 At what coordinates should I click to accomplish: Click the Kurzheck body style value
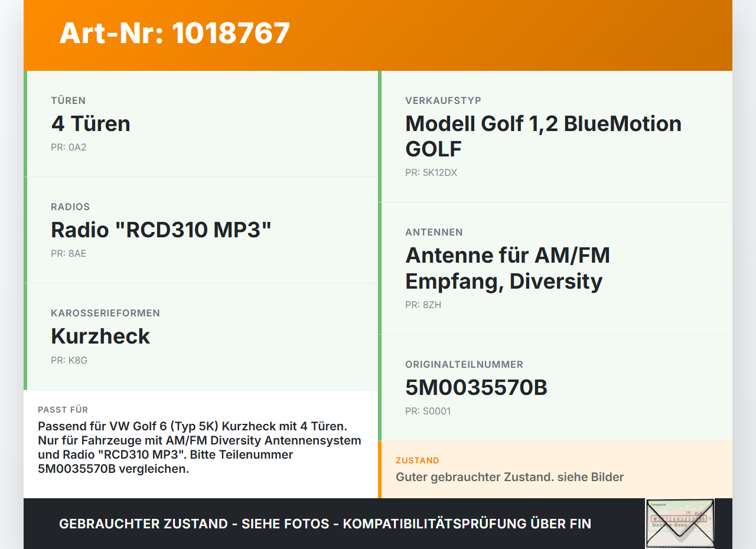tap(100, 336)
